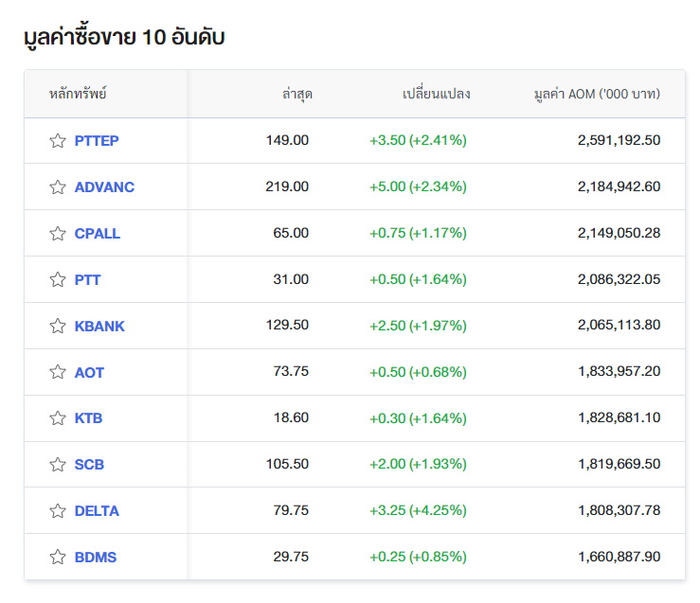Image resolution: width=700 pixels, height=603 pixels.
Task: Click the trade value 1,828,681.10
Action: [619, 417]
